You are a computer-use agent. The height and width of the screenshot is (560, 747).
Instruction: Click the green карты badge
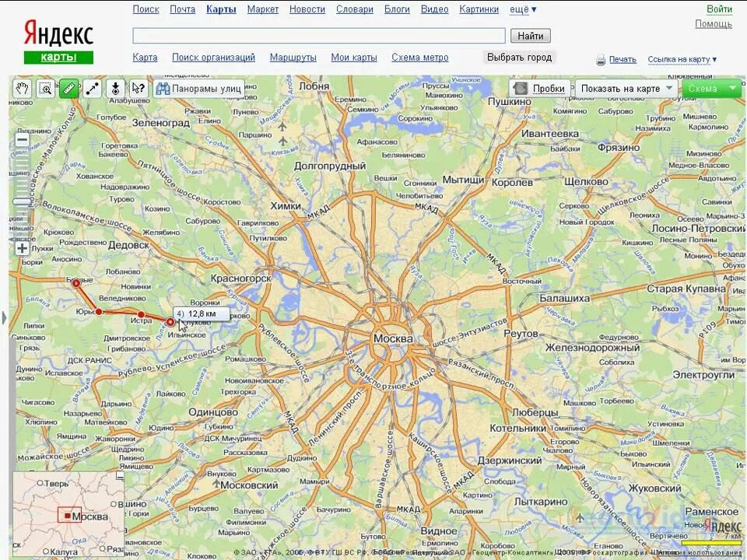click(x=58, y=57)
